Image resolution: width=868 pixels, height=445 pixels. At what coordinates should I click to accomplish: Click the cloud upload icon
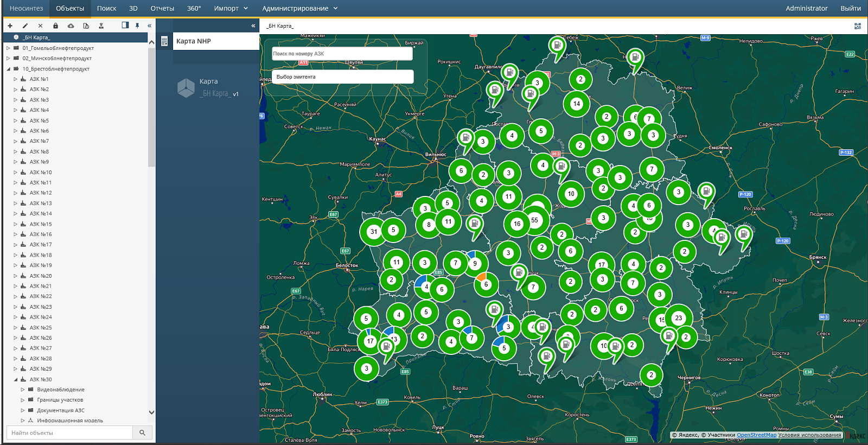[71, 26]
